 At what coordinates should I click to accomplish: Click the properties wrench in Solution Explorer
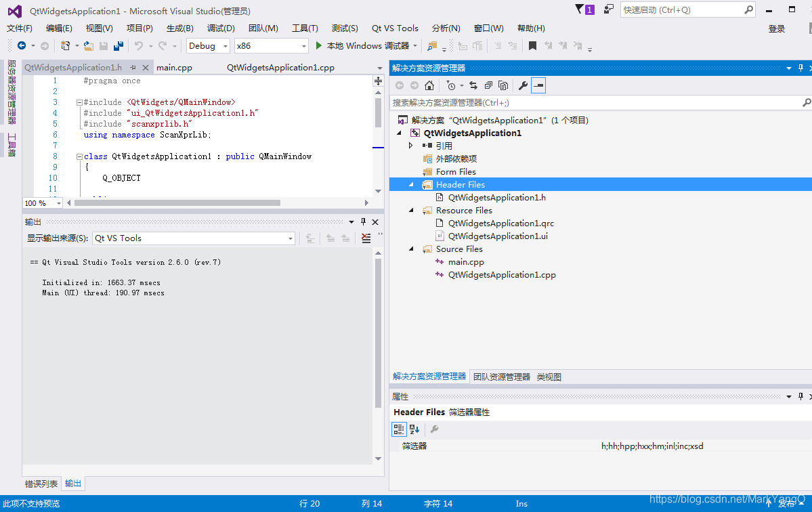[523, 85]
